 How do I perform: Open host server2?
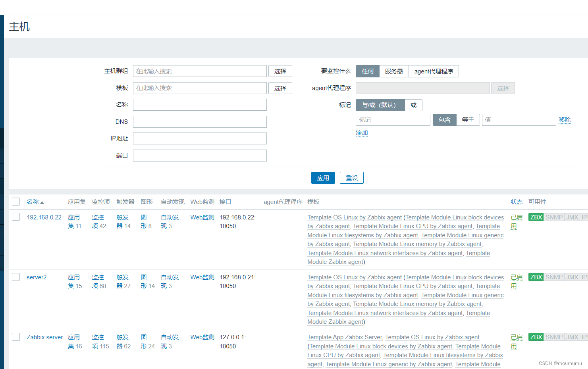coord(37,277)
